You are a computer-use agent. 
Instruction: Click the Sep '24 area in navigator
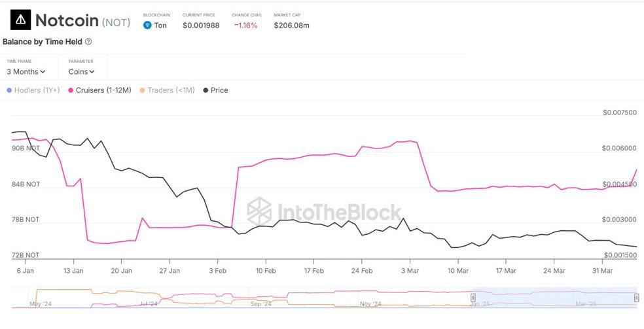(260, 304)
